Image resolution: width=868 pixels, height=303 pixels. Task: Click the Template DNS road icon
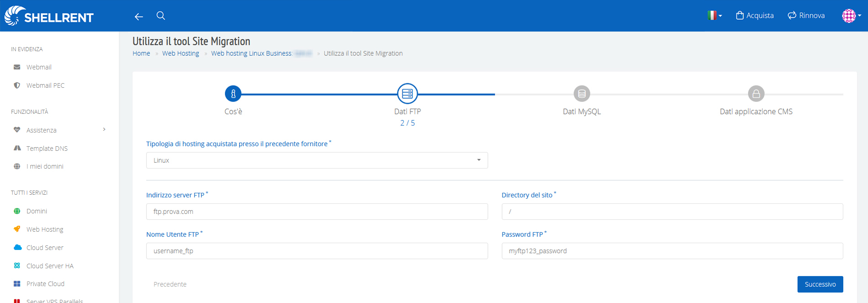pos(17,148)
